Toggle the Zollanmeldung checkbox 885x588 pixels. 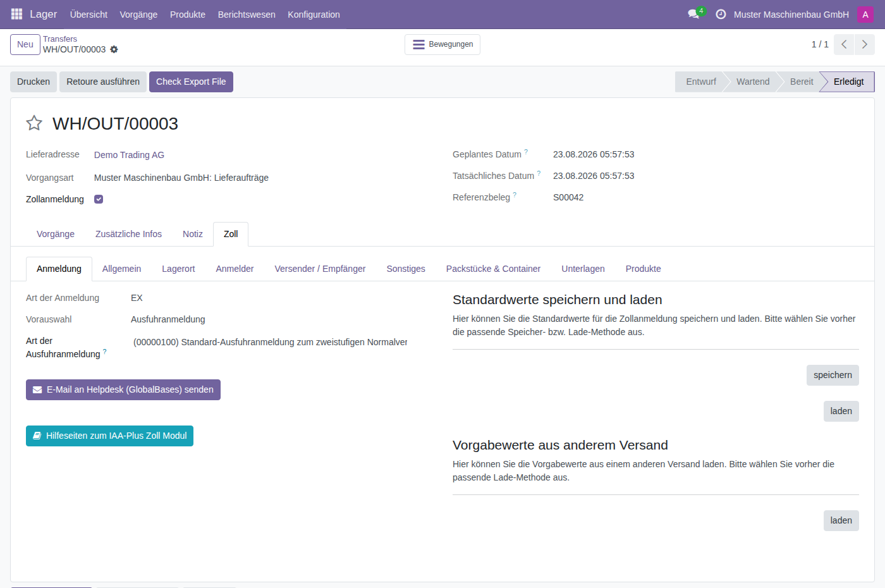pos(99,199)
